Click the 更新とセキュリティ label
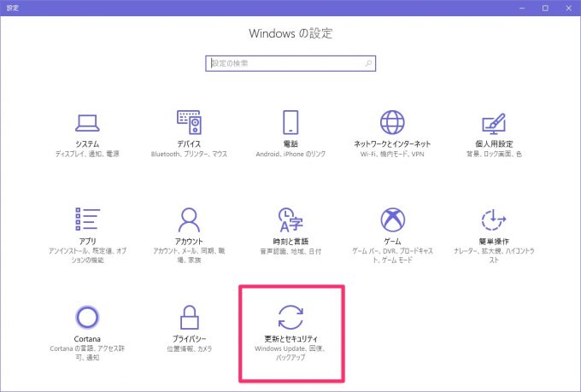The image size is (581, 392). point(290,339)
